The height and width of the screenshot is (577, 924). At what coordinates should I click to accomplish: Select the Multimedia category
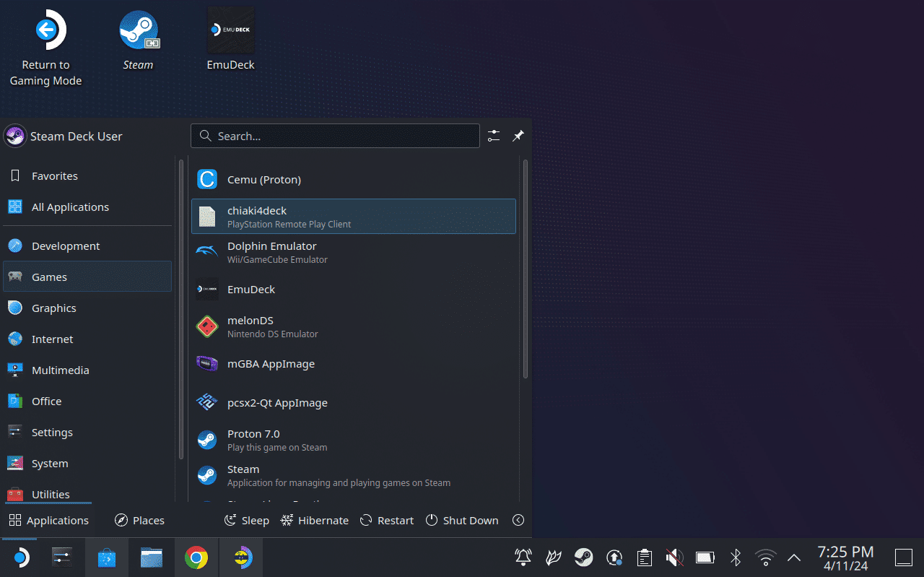point(87,370)
